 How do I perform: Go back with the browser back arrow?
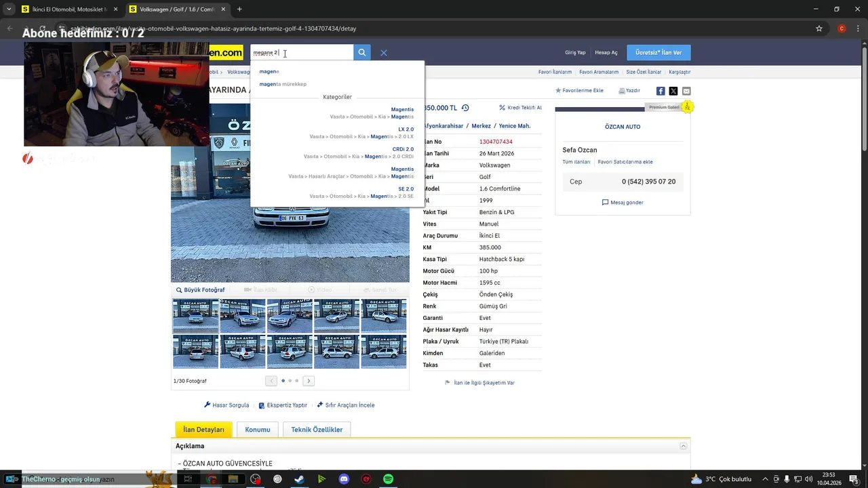(9, 28)
